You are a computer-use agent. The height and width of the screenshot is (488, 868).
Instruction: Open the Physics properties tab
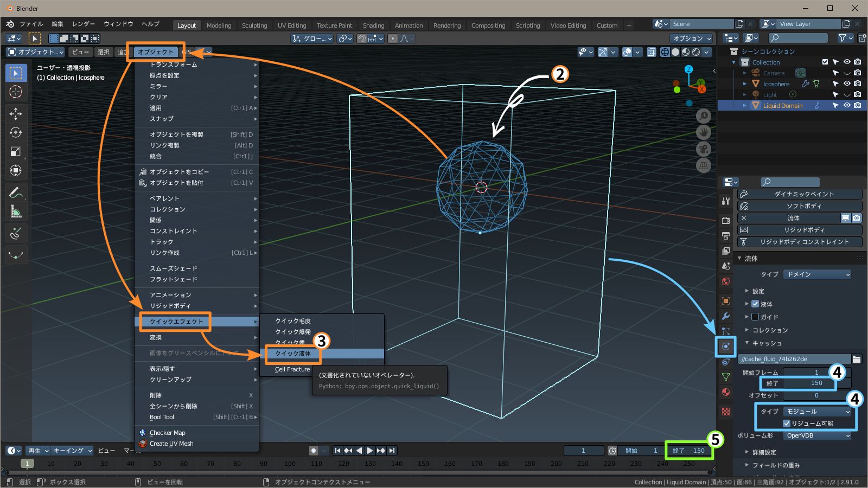(x=726, y=346)
